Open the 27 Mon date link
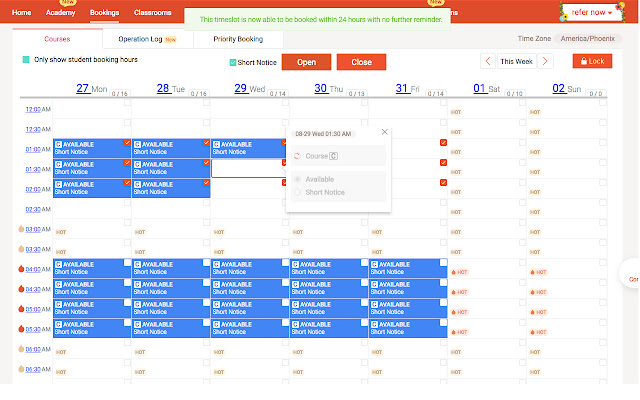 coord(82,89)
